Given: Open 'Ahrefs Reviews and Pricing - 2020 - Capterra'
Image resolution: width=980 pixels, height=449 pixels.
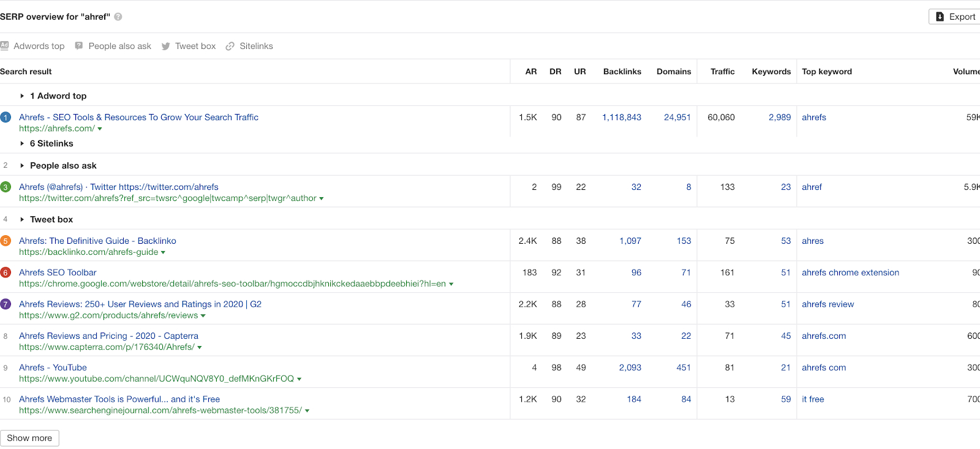Looking at the screenshot, I should (108, 336).
